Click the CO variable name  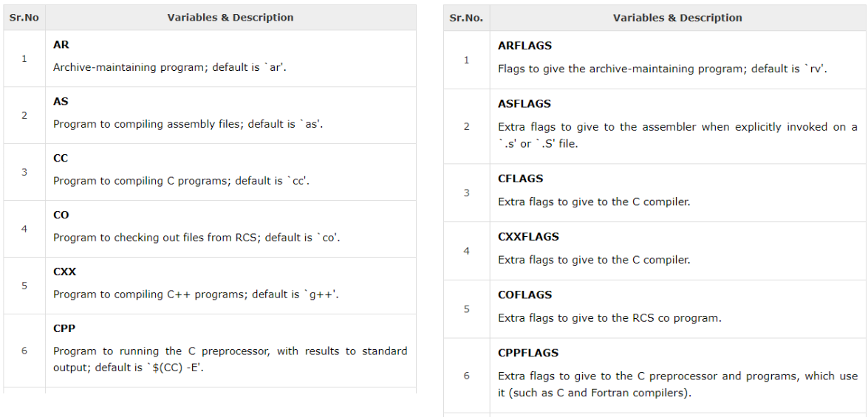pos(61,215)
